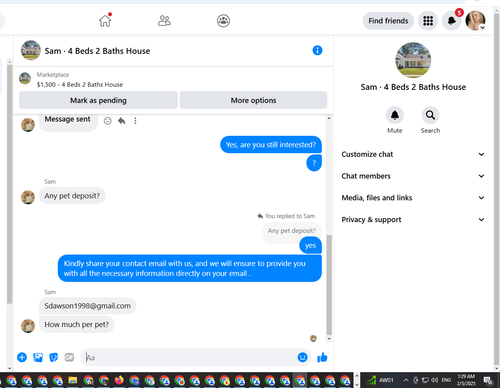The height and width of the screenshot is (388, 500).
Task: Click the chat scrollbar up arrow
Action: [x=329, y=118]
